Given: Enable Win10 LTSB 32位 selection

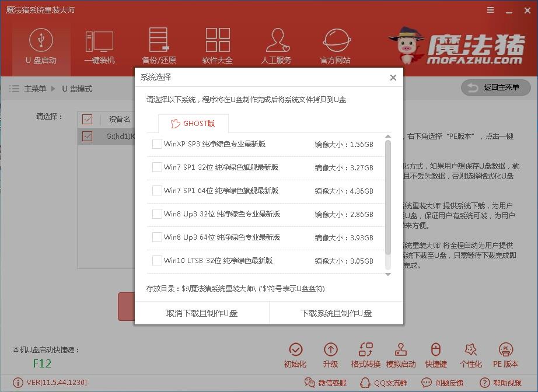Looking at the screenshot, I should coord(156,261).
